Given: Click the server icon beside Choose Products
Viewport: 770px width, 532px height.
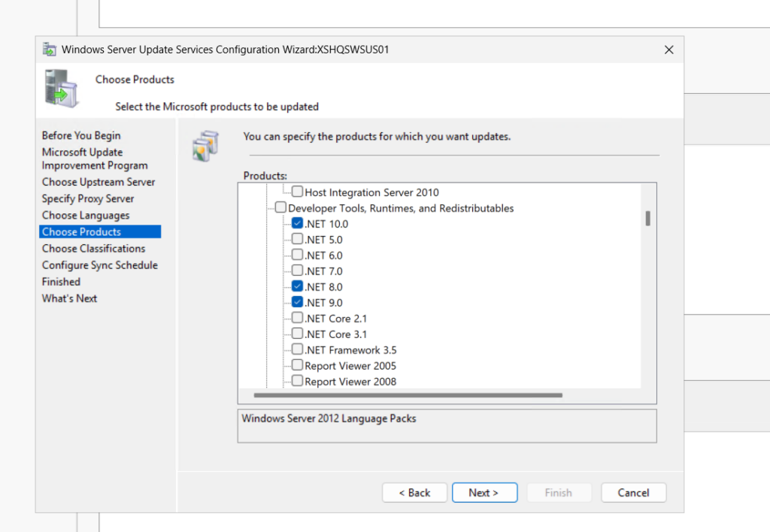Looking at the screenshot, I should [x=62, y=89].
